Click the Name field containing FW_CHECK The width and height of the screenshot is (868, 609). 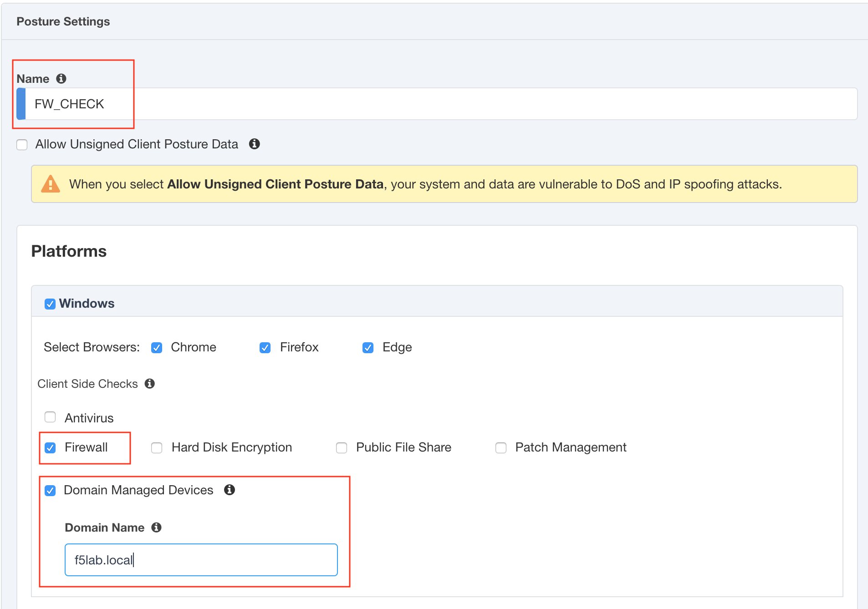point(437,104)
